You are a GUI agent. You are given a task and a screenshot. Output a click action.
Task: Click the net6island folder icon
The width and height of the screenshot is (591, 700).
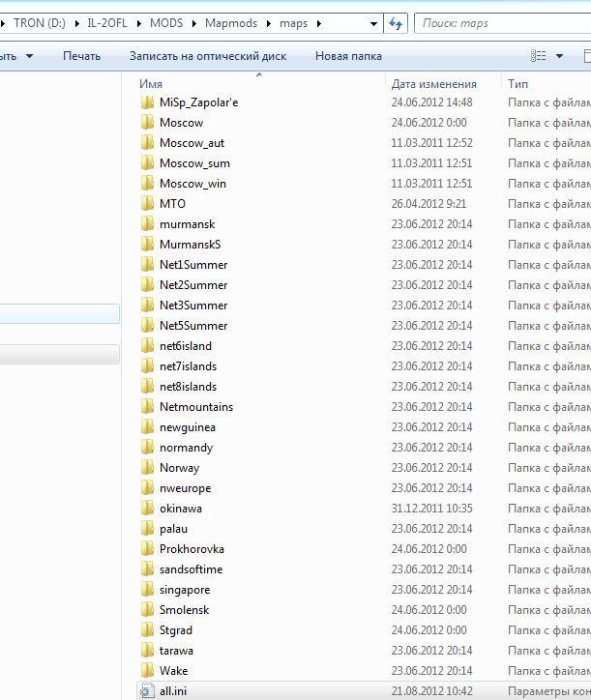click(x=147, y=346)
